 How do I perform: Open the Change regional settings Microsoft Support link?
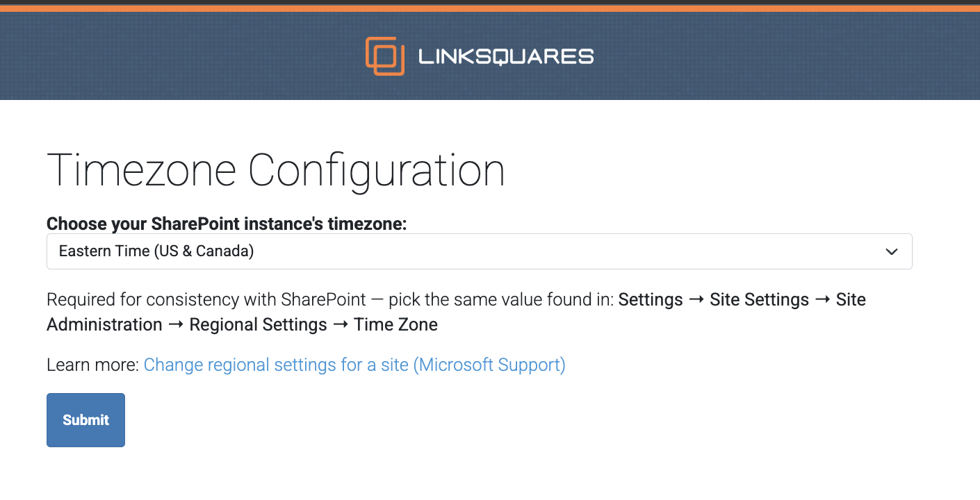coord(354,365)
